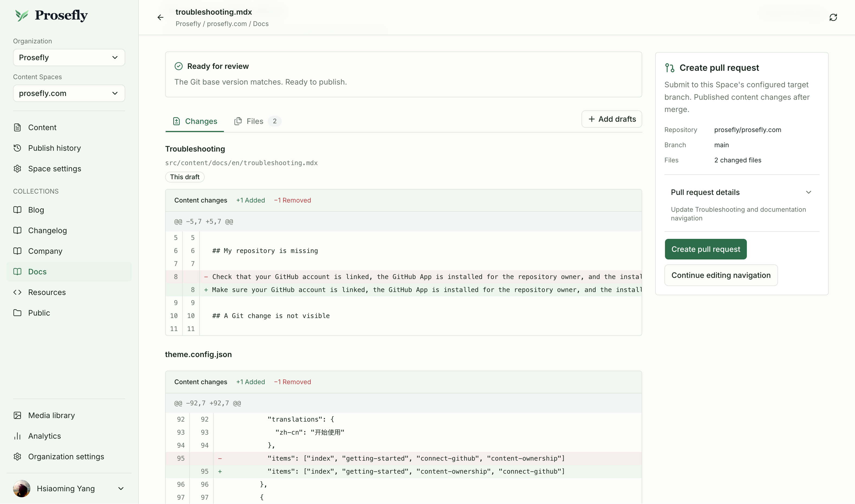Click the removed items line ending content-ownership
Image resolution: width=855 pixels, height=504 pixels.
[x=403, y=458]
